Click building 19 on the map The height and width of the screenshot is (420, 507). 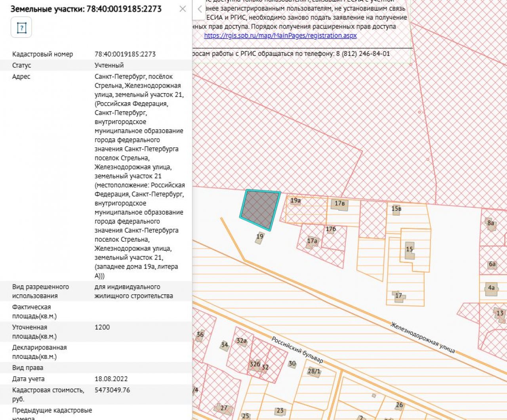tap(259, 237)
